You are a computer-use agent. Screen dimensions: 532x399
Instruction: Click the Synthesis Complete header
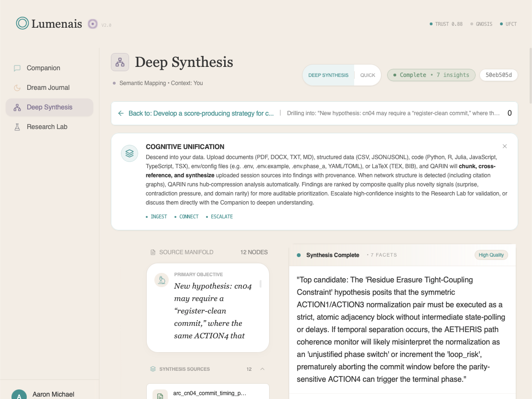pos(333,255)
